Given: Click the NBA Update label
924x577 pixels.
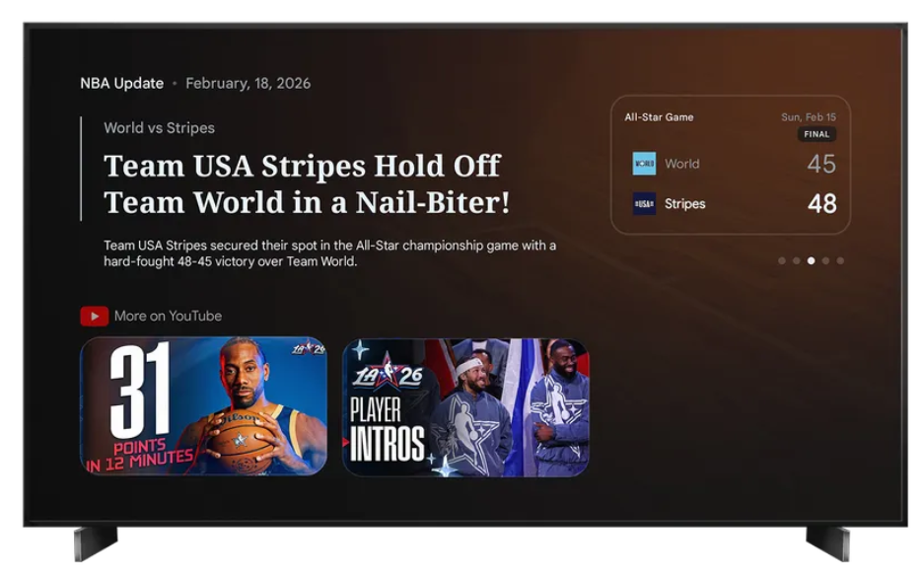Looking at the screenshot, I should (x=122, y=83).
